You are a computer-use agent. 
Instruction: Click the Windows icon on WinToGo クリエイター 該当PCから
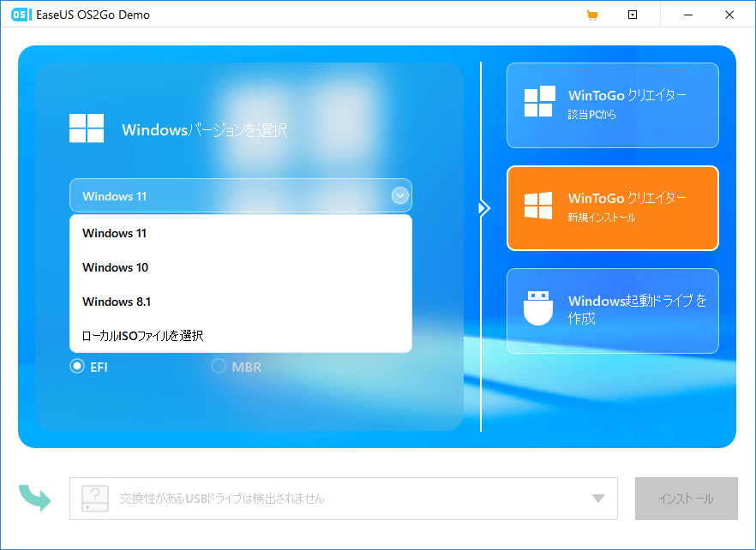539,103
